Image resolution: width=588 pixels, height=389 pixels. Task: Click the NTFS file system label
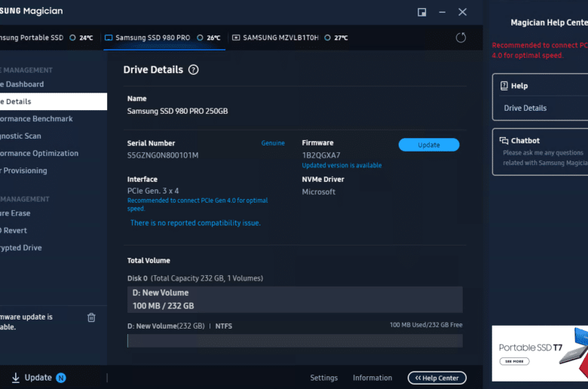223,326
